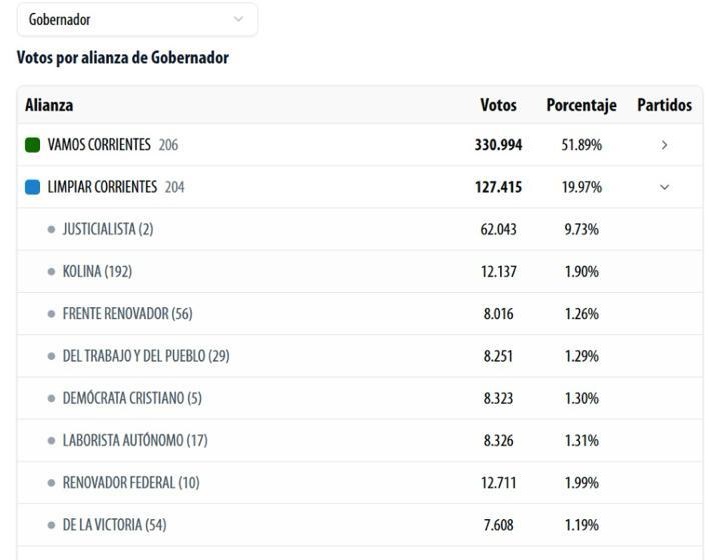709x560 pixels.
Task: Click the Alianza column header
Action: click(49, 105)
